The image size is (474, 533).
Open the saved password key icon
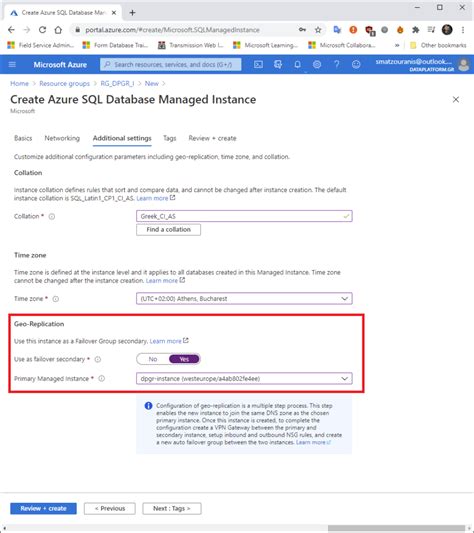point(302,30)
